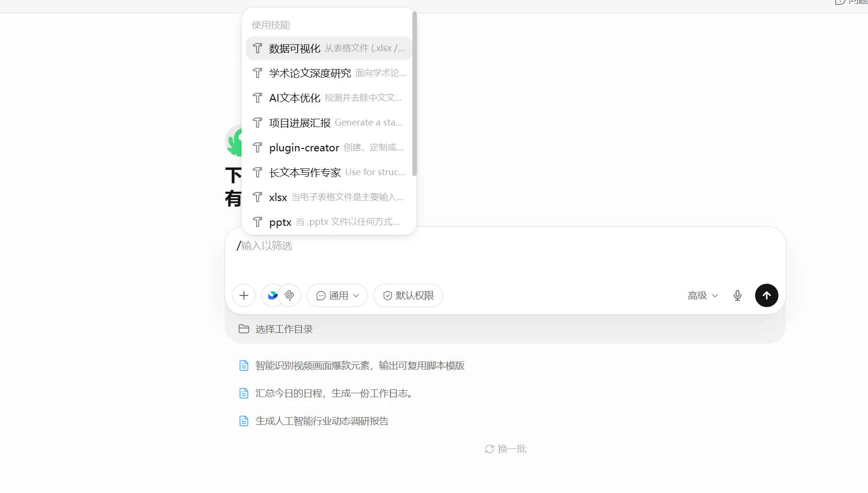Click the skill list scrollbar
Viewport: 868px width, 493px height.
[414, 94]
